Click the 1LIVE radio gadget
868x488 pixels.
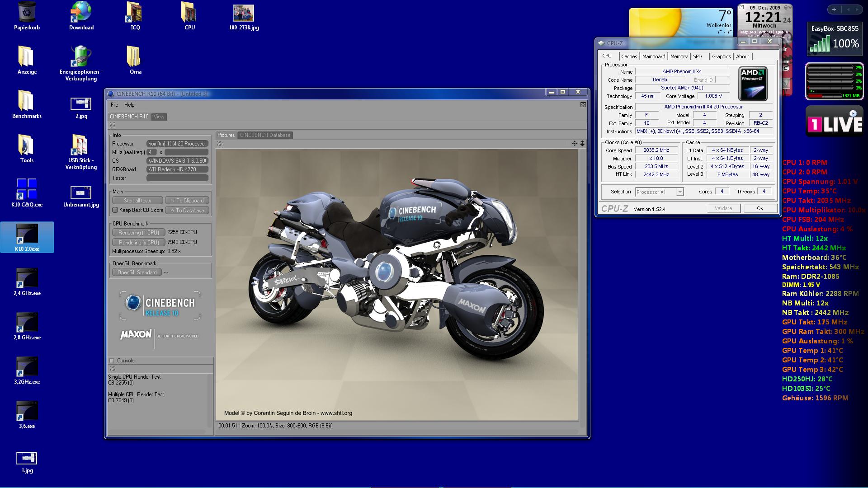click(x=835, y=121)
